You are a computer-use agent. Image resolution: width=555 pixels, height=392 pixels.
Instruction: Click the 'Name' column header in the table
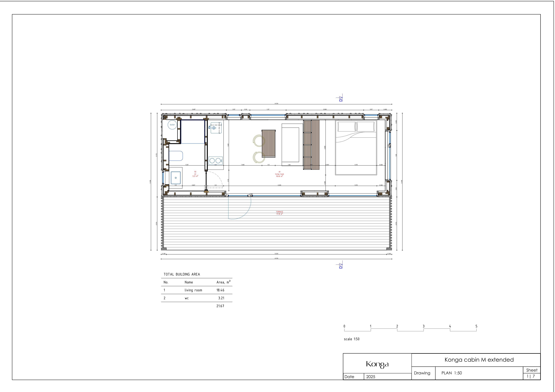coord(189,282)
